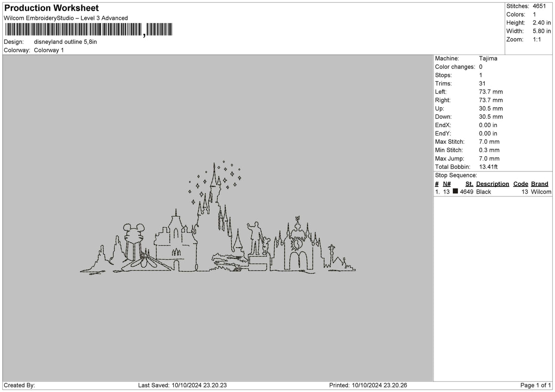The width and height of the screenshot is (555, 392).
Task: Click the 'Description' column header
Action: point(493,184)
